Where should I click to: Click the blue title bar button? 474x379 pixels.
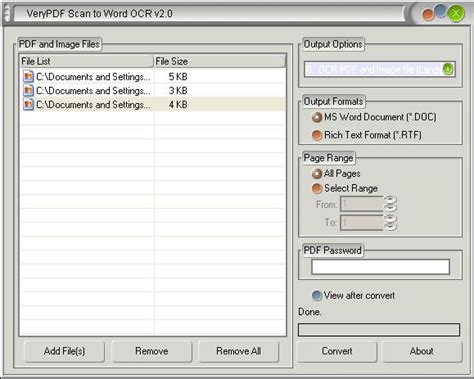(440, 11)
